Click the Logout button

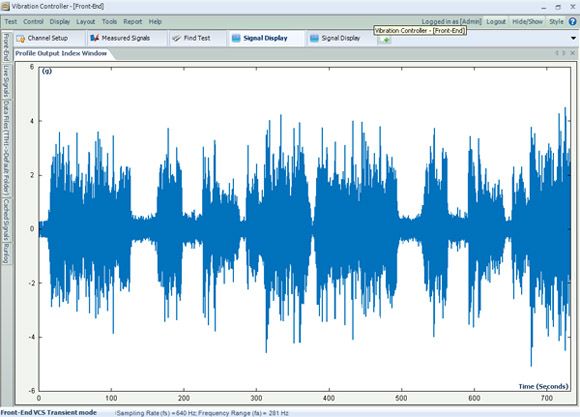(496, 21)
